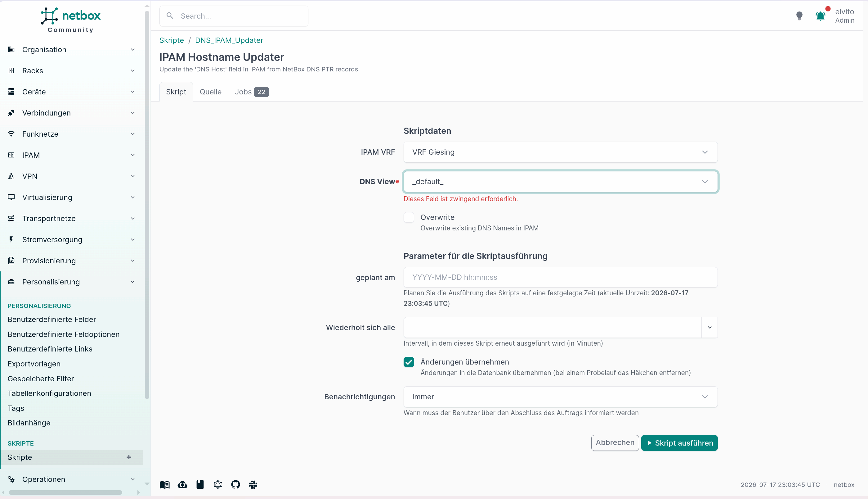
Task: Expand the Organisation menu chevron
Action: click(x=132, y=50)
